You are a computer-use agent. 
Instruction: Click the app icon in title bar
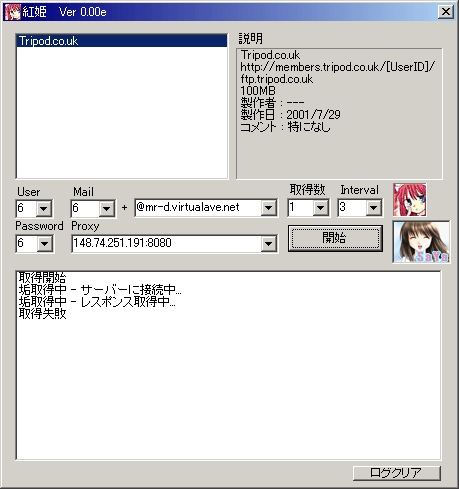click(x=13, y=12)
